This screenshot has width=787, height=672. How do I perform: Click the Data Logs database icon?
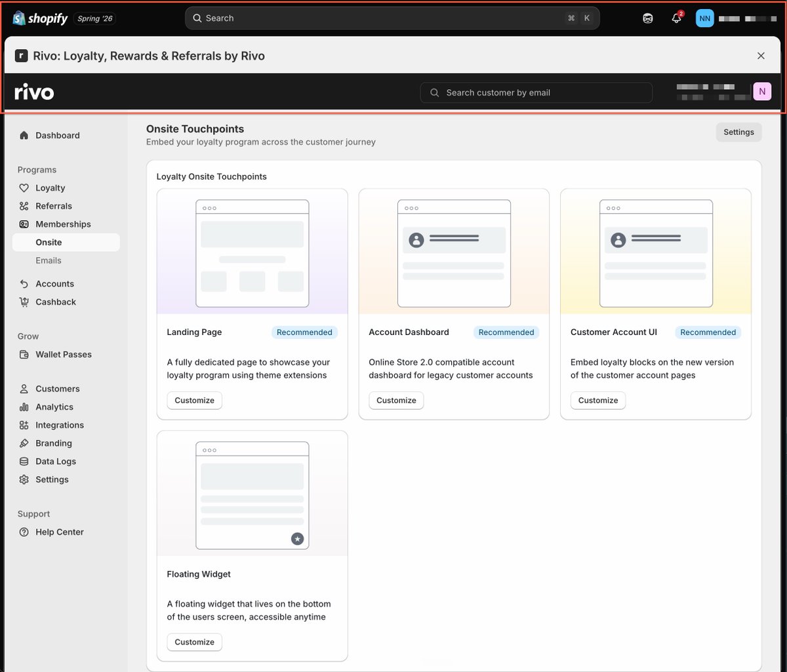click(x=24, y=462)
